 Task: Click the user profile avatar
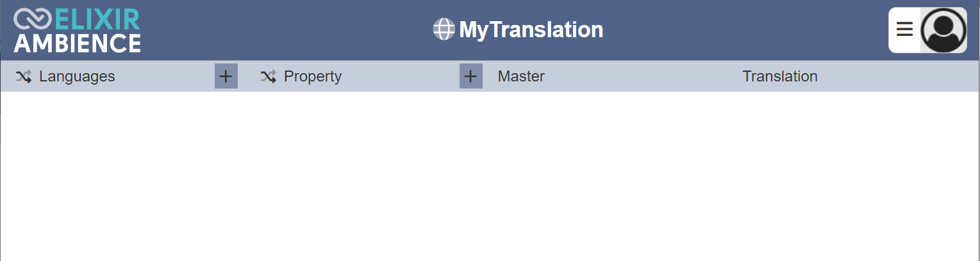click(943, 30)
